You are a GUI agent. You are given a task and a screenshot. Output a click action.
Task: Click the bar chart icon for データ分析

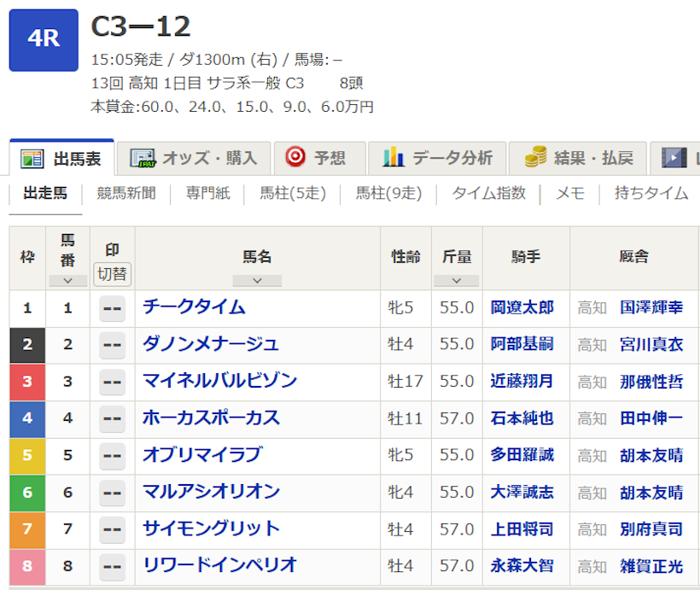pyautogui.click(x=394, y=157)
